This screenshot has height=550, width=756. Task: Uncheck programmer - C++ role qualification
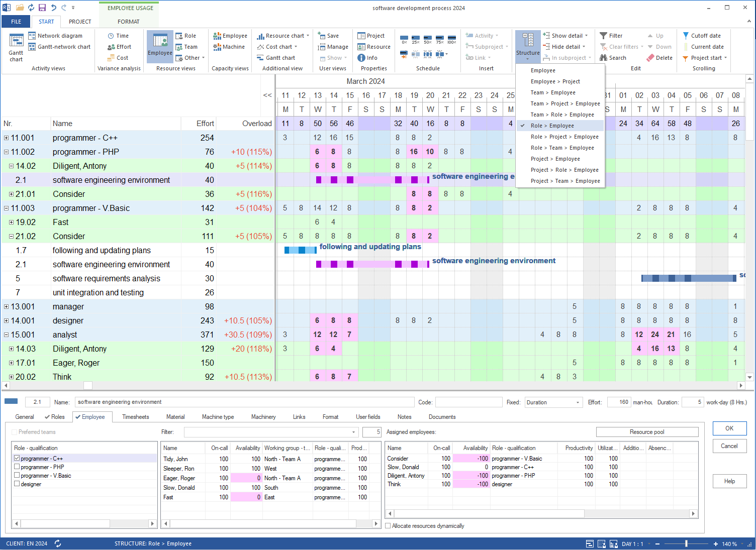pos(17,458)
